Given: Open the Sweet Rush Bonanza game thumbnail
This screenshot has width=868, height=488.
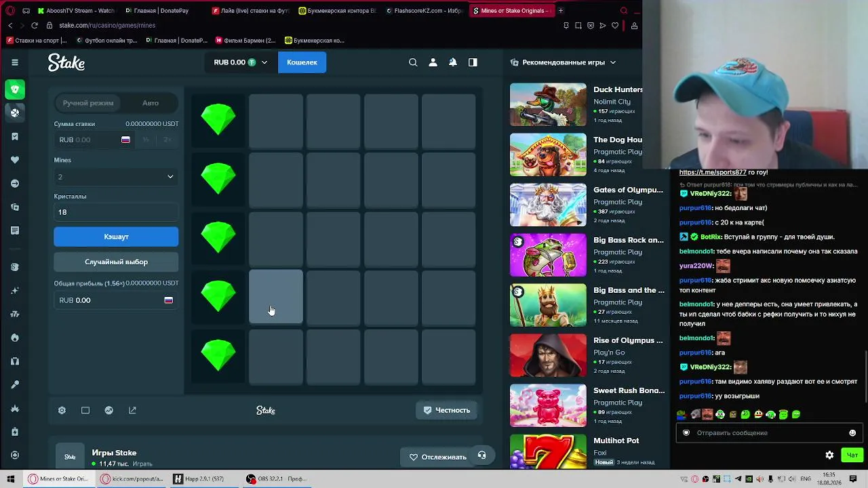Looking at the screenshot, I should [548, 405].
